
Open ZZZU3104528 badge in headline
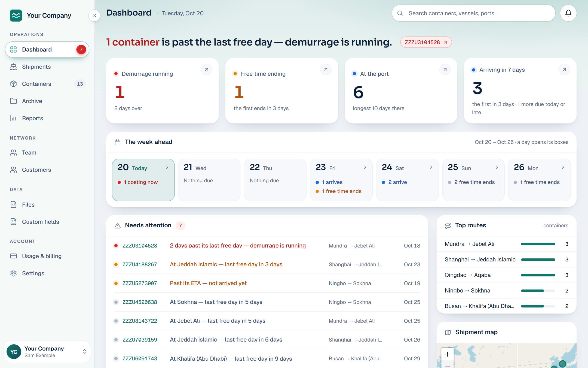[x=426, y=42]
